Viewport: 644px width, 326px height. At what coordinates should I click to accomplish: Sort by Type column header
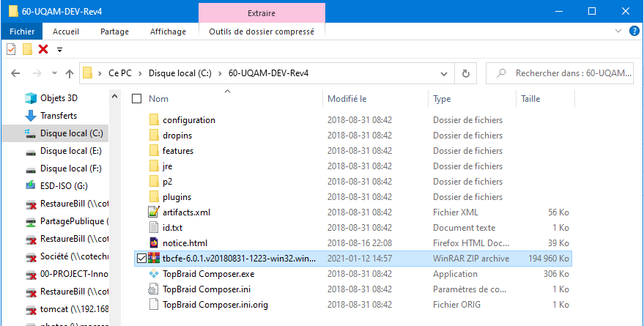click(442, 99)
